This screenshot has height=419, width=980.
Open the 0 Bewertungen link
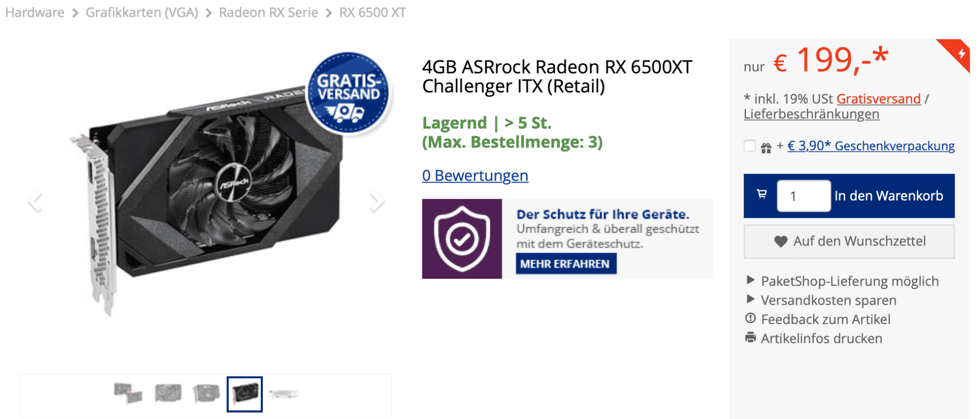pyautogui.click(x=475, y=176)
